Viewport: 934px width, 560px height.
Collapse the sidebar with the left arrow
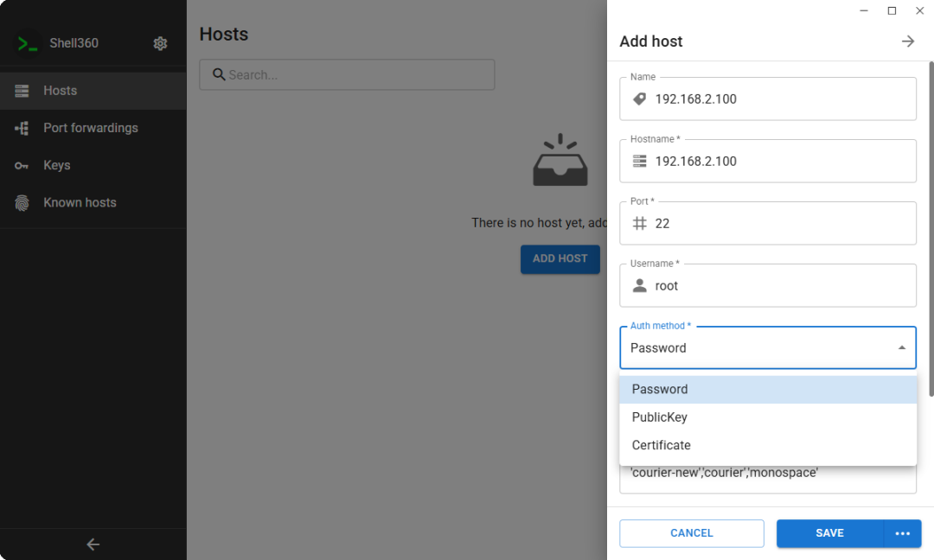[93, 544]
